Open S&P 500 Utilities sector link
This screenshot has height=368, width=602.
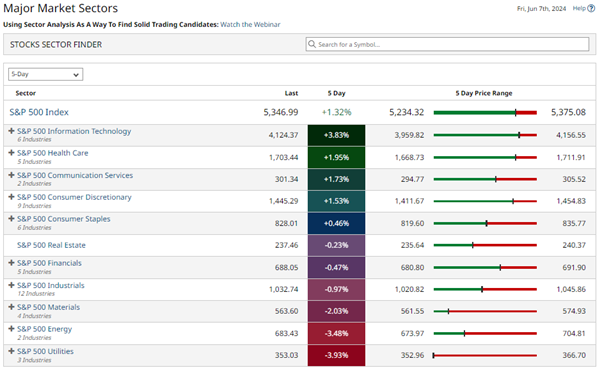tap(45, 351)
